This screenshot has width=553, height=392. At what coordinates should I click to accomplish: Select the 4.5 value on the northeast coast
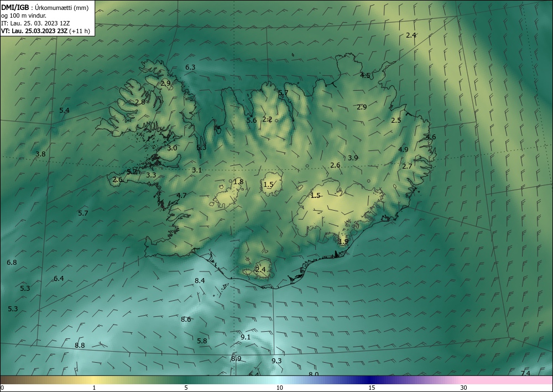point(365,75)
